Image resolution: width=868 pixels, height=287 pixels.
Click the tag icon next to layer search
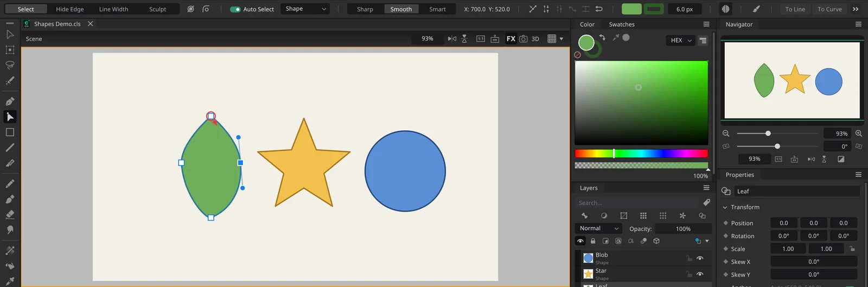(706, 202)
